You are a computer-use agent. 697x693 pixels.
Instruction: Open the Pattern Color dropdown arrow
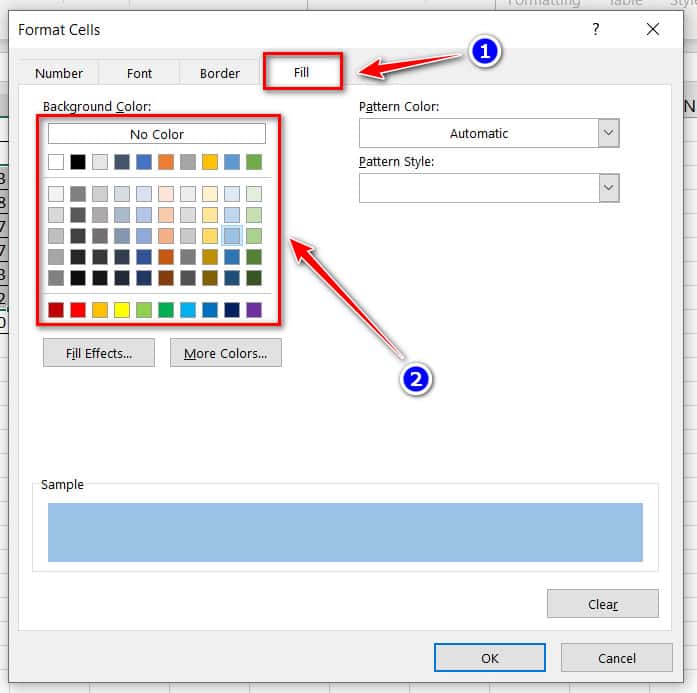pos(609,133)
